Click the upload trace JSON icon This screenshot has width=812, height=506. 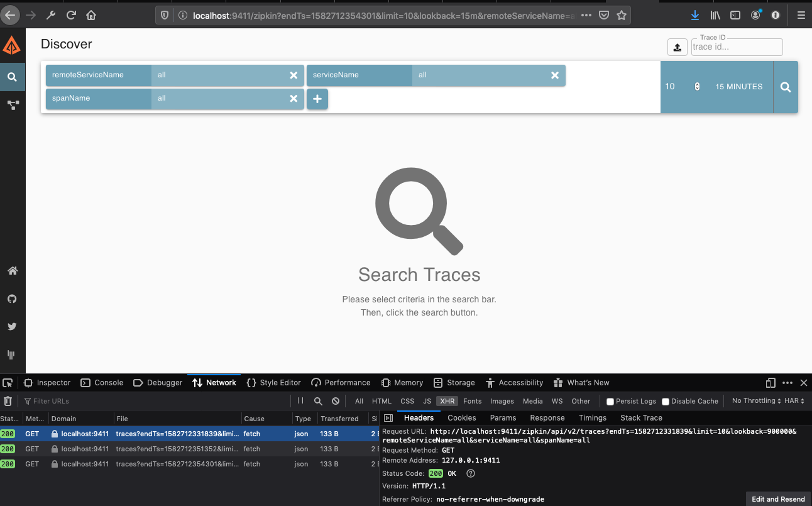tap(677, 47)
